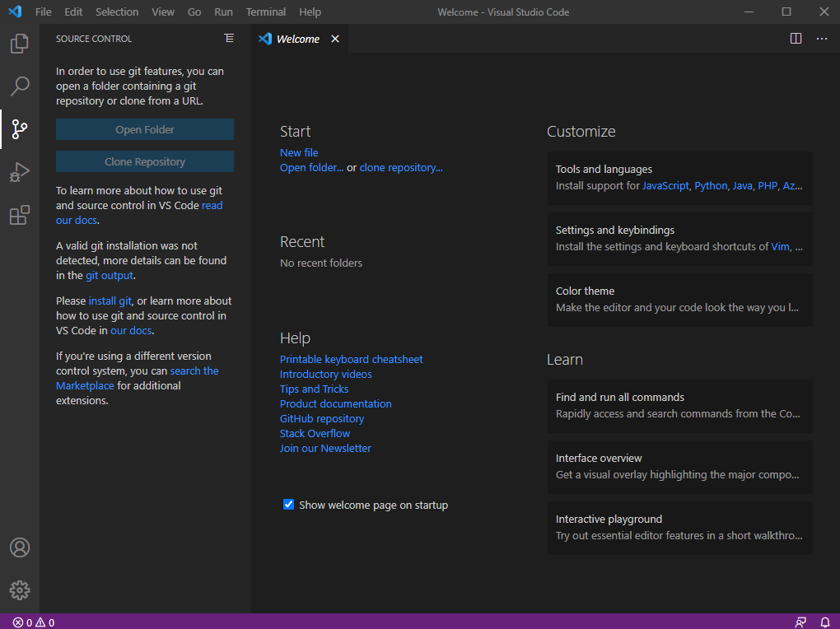Open the Terminal menu

[x=266, y=12]
